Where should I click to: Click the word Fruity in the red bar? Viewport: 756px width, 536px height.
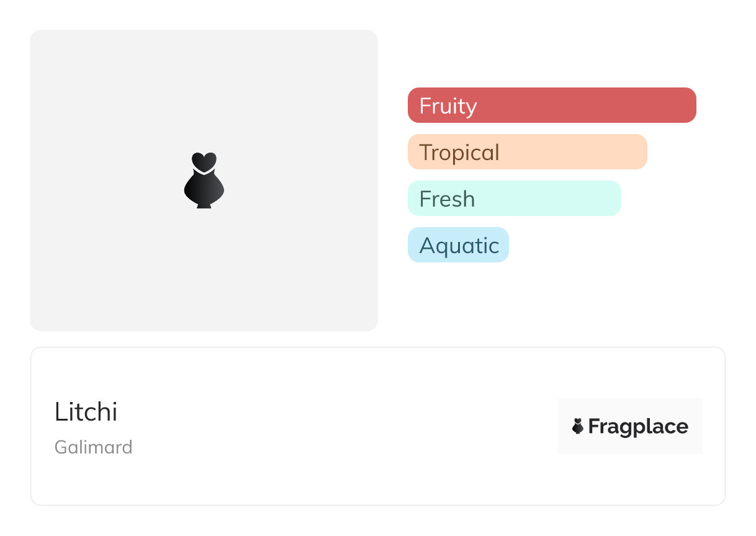[x=448, y=106]
